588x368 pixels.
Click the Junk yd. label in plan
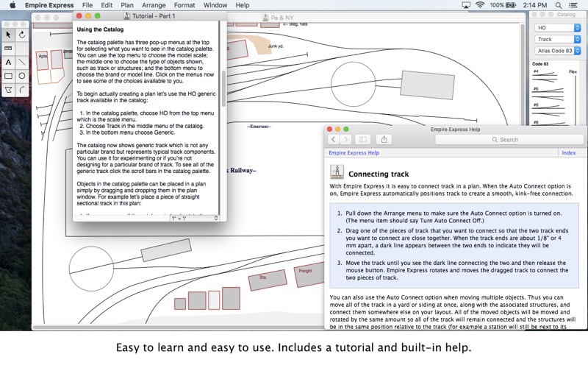point(276,46)
